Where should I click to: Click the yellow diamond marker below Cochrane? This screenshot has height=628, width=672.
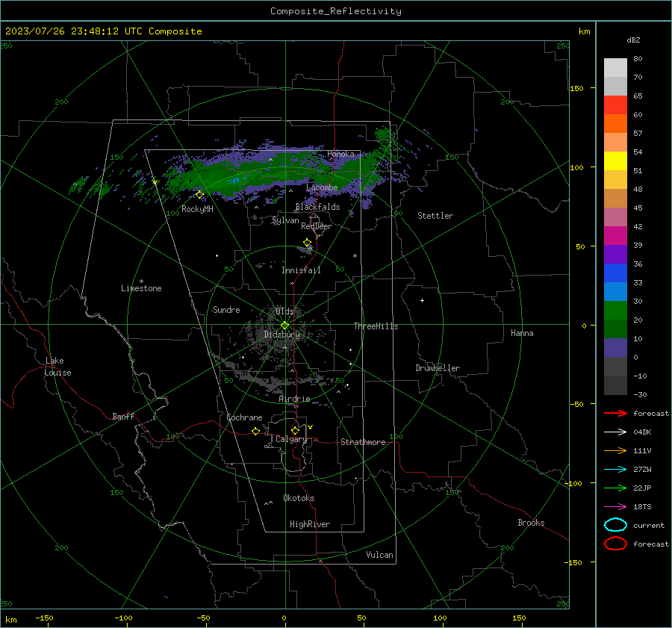coord(256,431)
